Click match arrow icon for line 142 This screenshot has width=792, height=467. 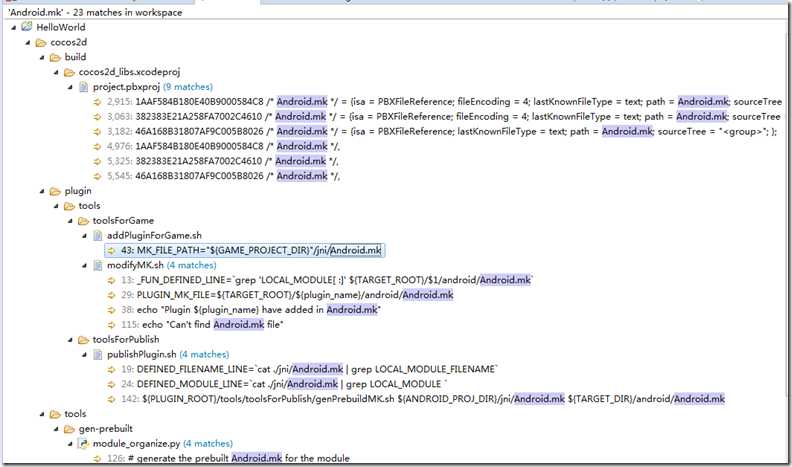point(112,399)
